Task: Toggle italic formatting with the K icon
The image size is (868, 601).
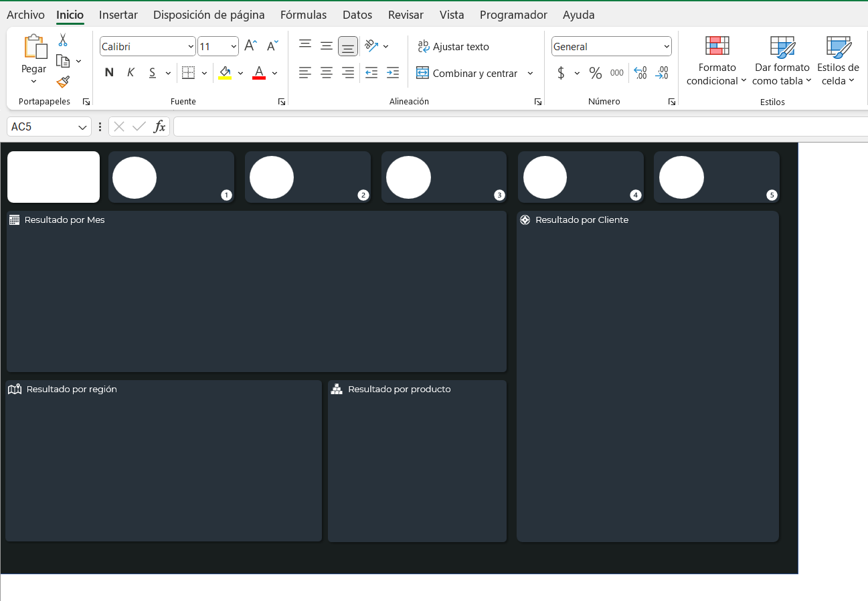Action: click(x=131, y=72)
